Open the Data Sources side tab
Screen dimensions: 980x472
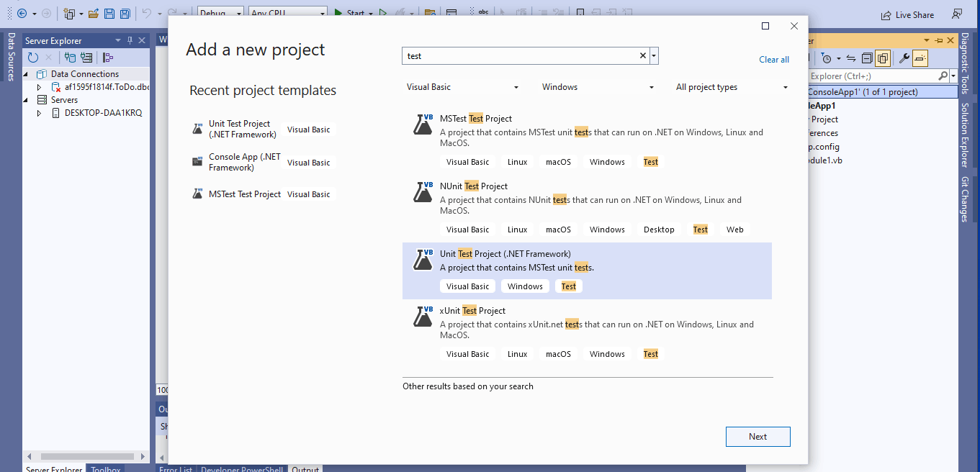click(x=11, y=56)
